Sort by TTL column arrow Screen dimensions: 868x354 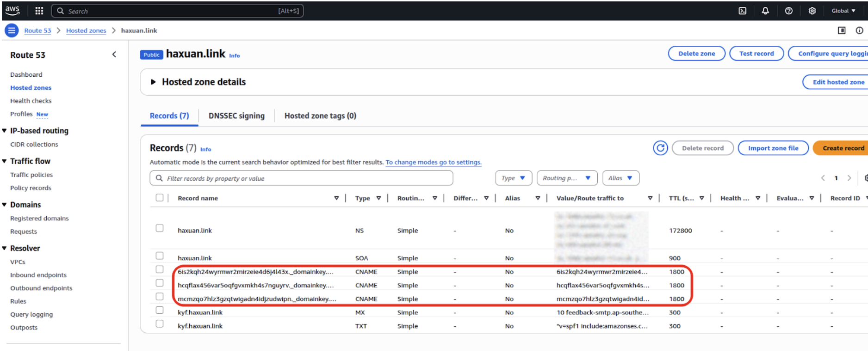(701, 198)
